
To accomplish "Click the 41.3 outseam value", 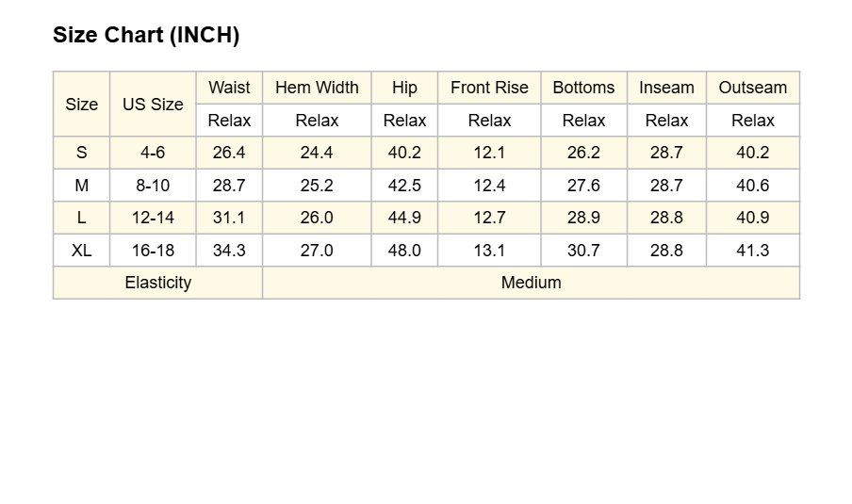I will [x=752, y=251].
